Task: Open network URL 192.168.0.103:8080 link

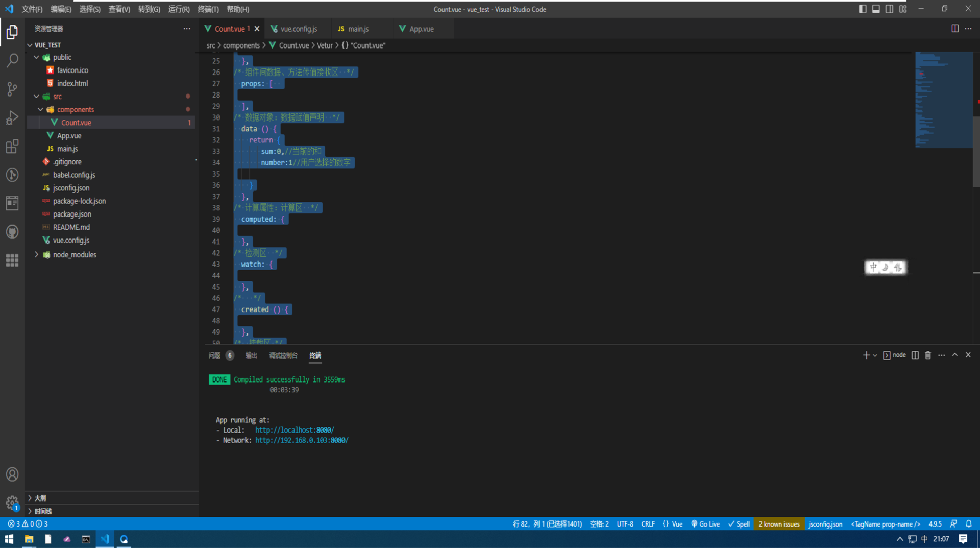Action: tap(302, 440)
